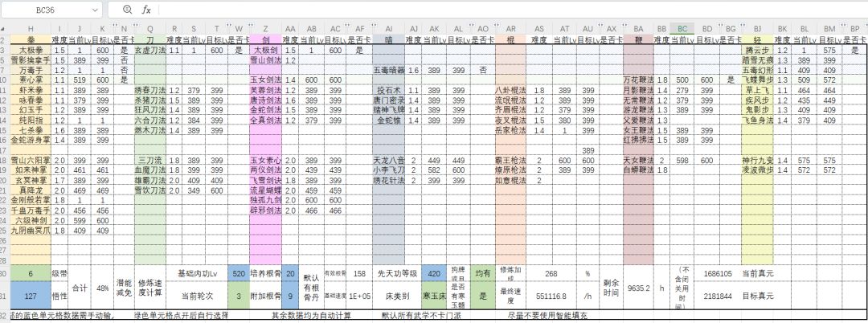Click the 48% 潜能减免 total cell
The image size is (868, 323).
(x=102, y=288)
